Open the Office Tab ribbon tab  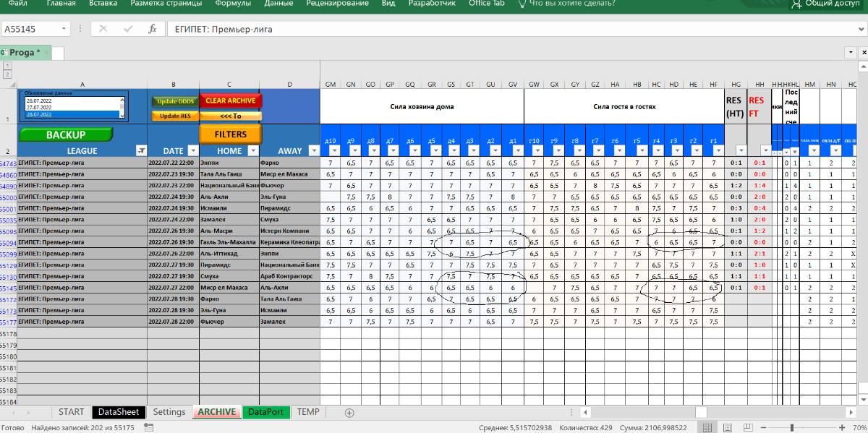click(x=486, y=3)
